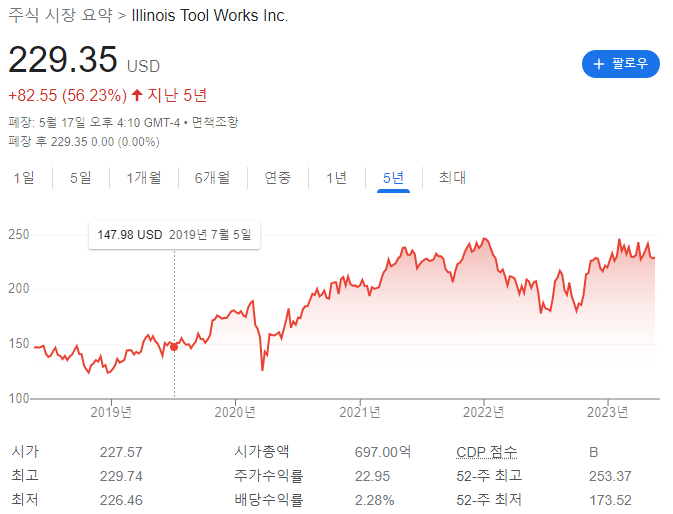This screenshot has width=673, height=514.
Task: Click the 팔로우 follow button
Action: [620, 64]
